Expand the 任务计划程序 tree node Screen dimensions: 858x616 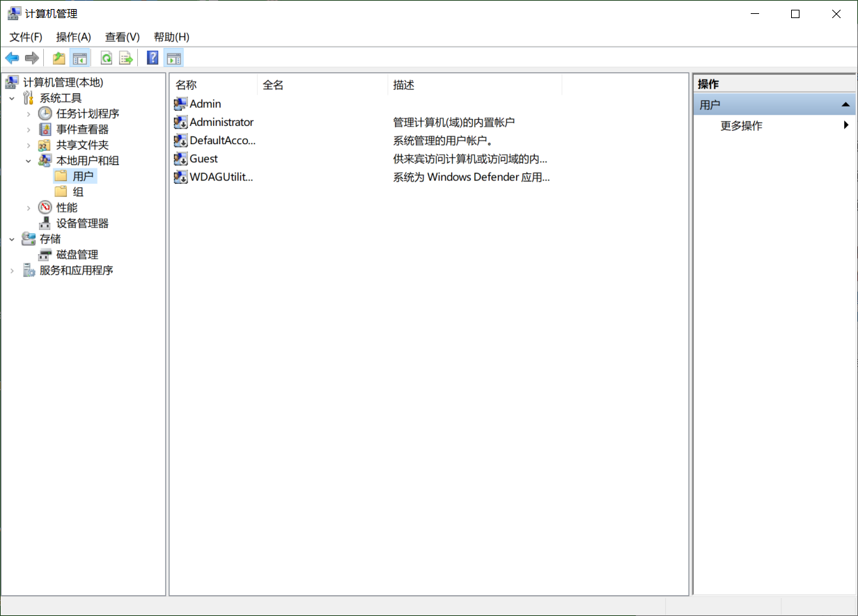(x=29, y=113)
